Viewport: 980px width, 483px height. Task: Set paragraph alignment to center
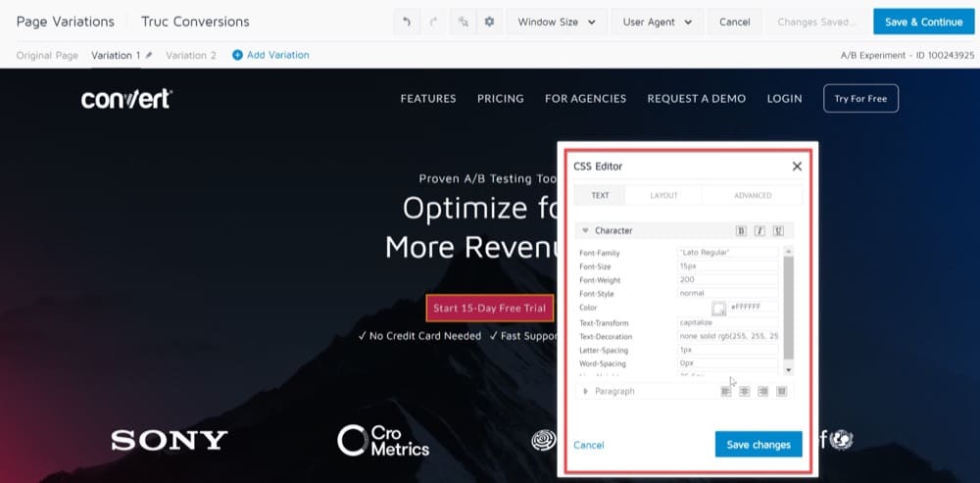tap(745, 391)
